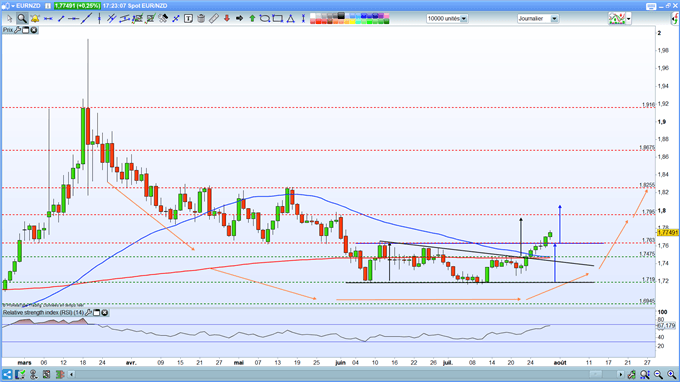The height and width of the screenshot is (382, 680).
Task: Select the parallel lines tool
Action: [x=111, y=19]
